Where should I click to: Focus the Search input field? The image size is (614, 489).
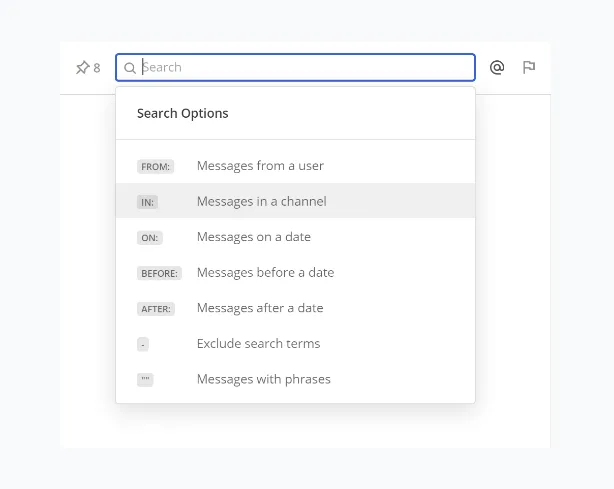point(295,67)
